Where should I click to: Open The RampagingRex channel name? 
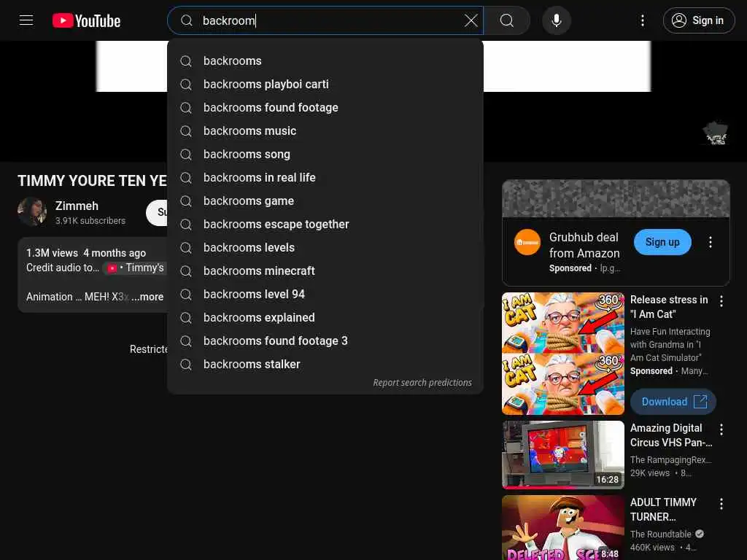670,459
